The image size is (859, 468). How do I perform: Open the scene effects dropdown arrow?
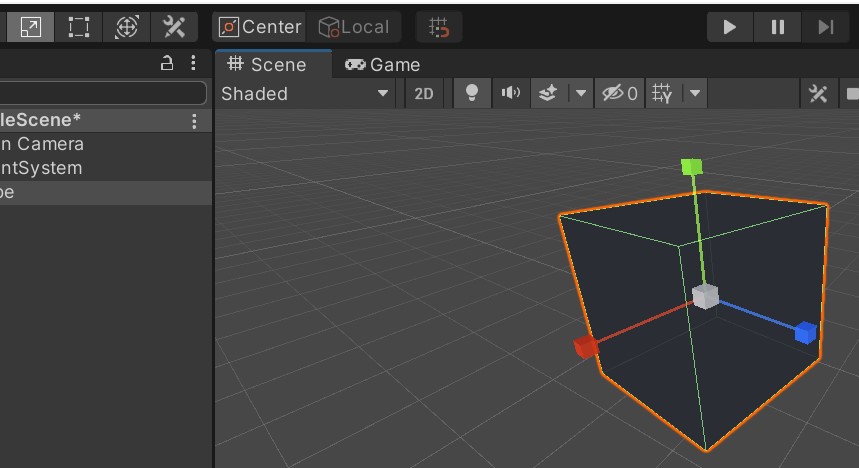[581, 93]
